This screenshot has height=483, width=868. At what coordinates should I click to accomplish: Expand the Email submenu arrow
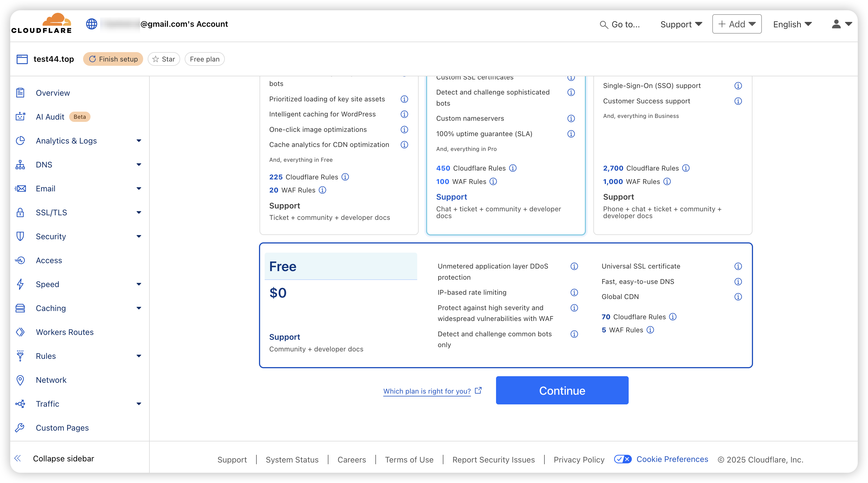(x=139, y=189)
